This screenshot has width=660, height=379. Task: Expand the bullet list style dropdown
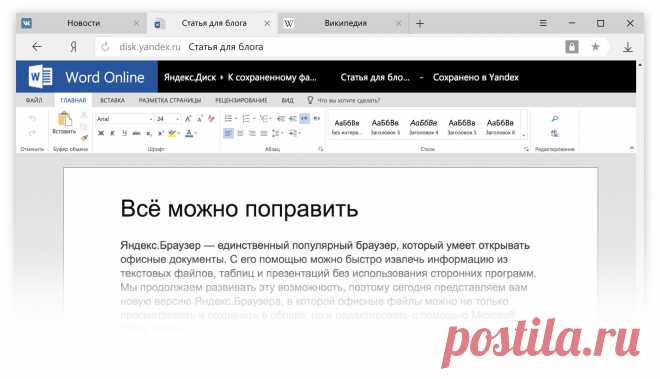[x=236, y=118]
